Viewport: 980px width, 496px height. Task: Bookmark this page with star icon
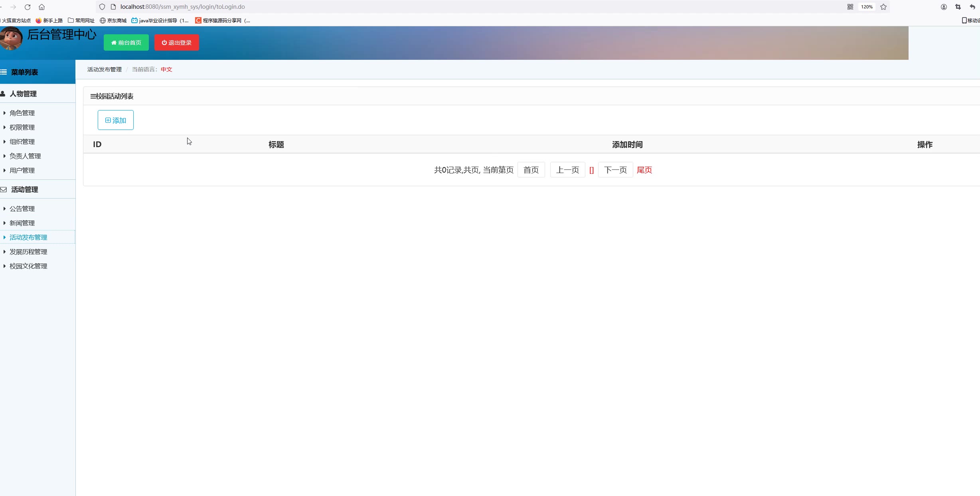coord(883,7)
